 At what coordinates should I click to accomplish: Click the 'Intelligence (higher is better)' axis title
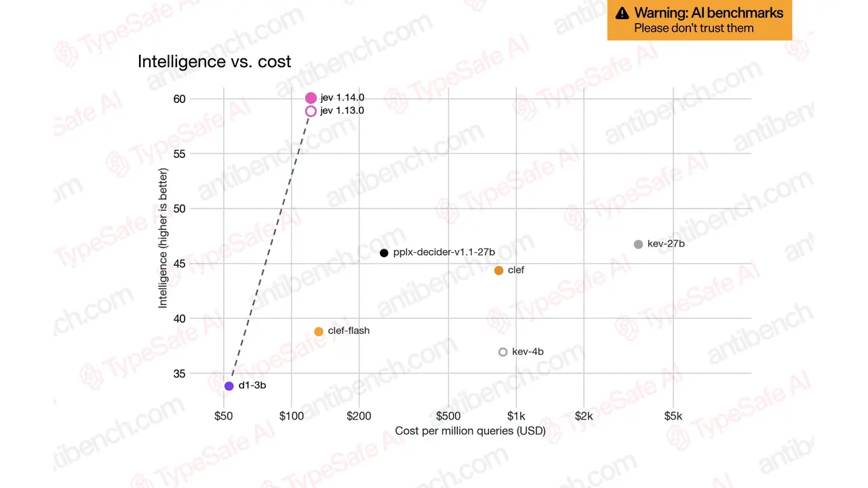pyautogui.click(x=163, y=239)
